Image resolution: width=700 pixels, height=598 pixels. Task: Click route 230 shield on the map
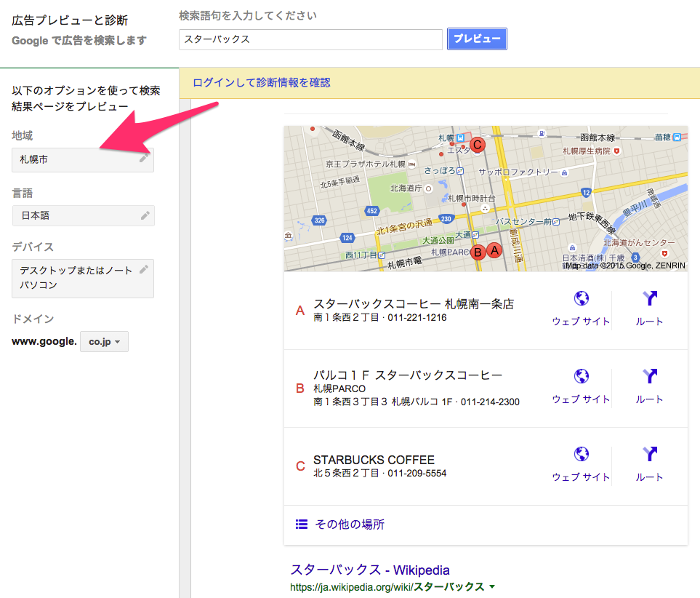coord(446,219)
